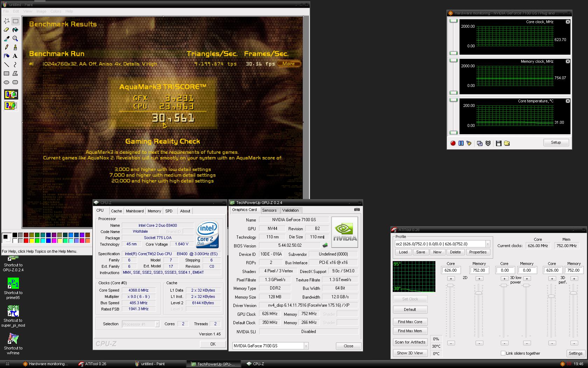Click the save floppy icon in Hardware monitoring
The image size is (588, 368).
pyautogui.click(x=499, y=143)
